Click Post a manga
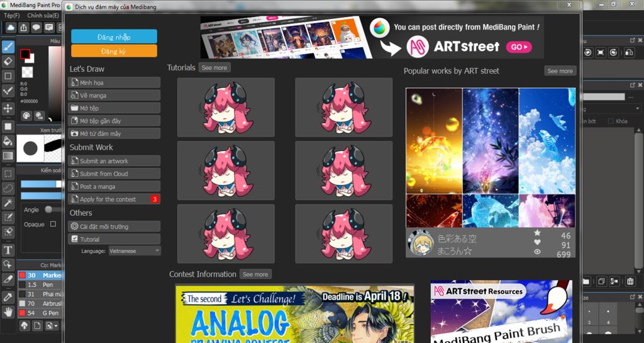This screenshot has width=644, height=343. tap(114, 186)
